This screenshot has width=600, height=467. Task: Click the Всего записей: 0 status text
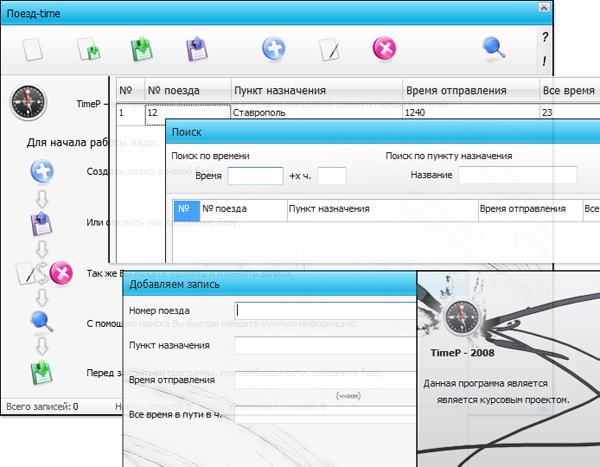(42, 407)
